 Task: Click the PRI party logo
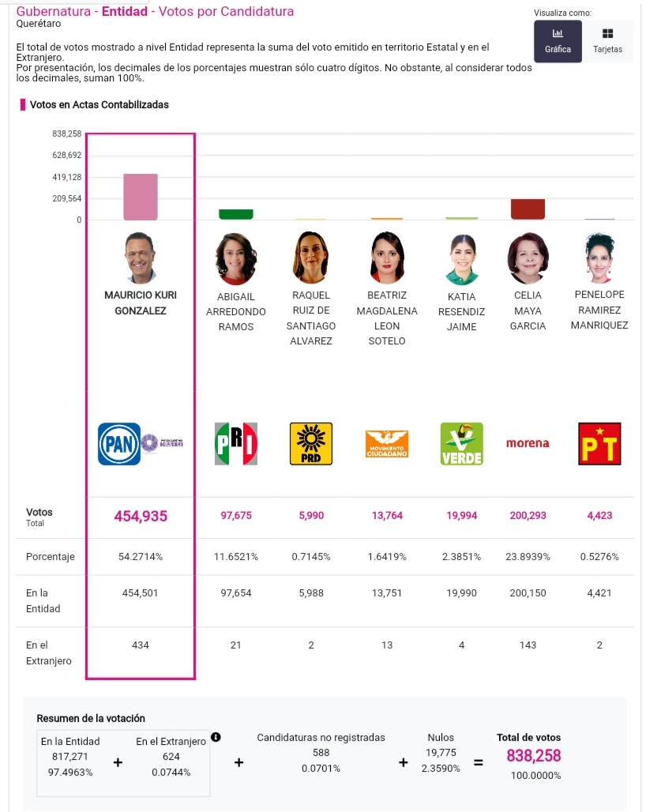236,444
